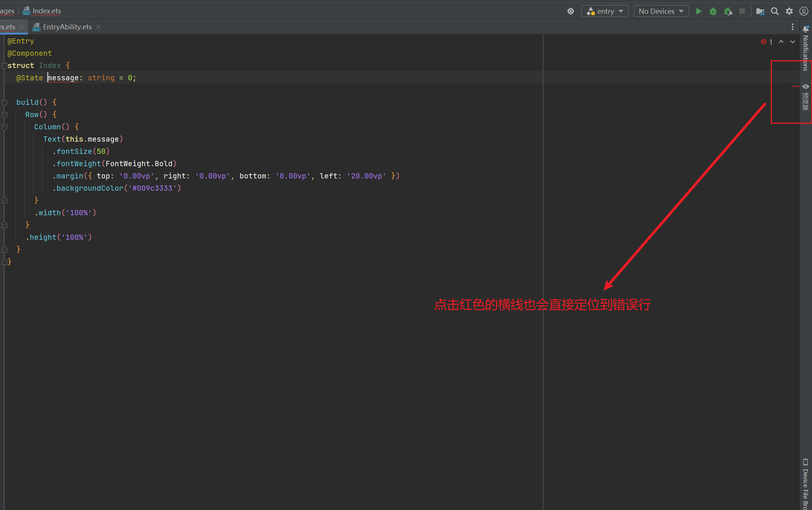
Task: Start the green Debug bug icon
Action: click(x=713, y=11)
